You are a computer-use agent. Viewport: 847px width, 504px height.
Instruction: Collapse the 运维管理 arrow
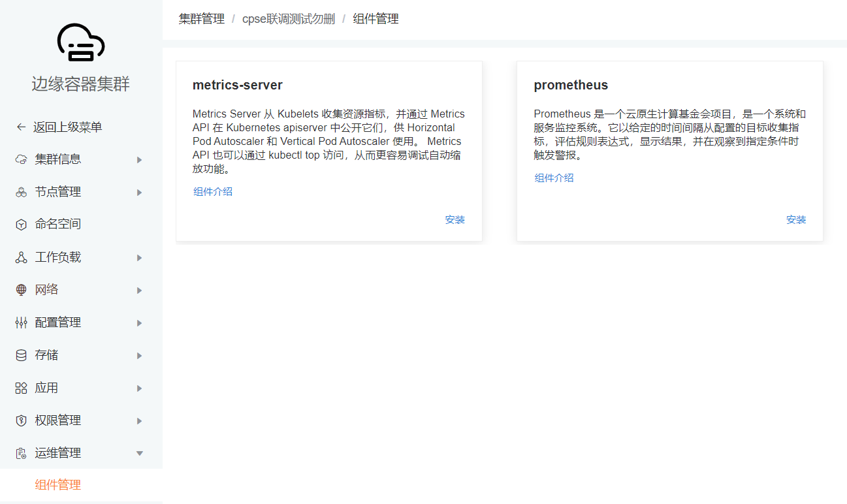[139, 453]
